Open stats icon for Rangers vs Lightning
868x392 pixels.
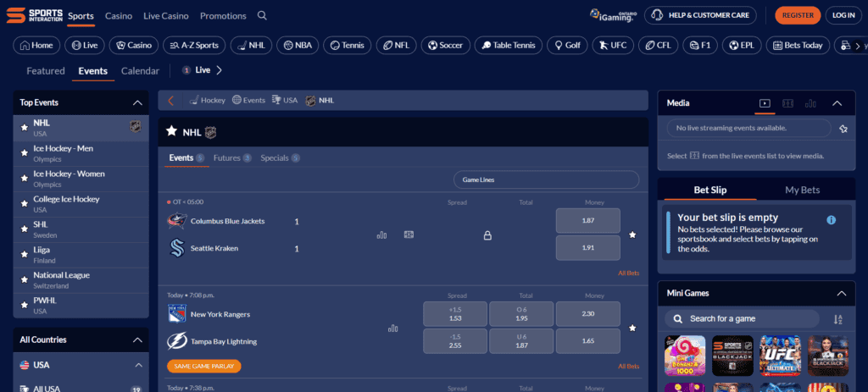coord(393,329)
